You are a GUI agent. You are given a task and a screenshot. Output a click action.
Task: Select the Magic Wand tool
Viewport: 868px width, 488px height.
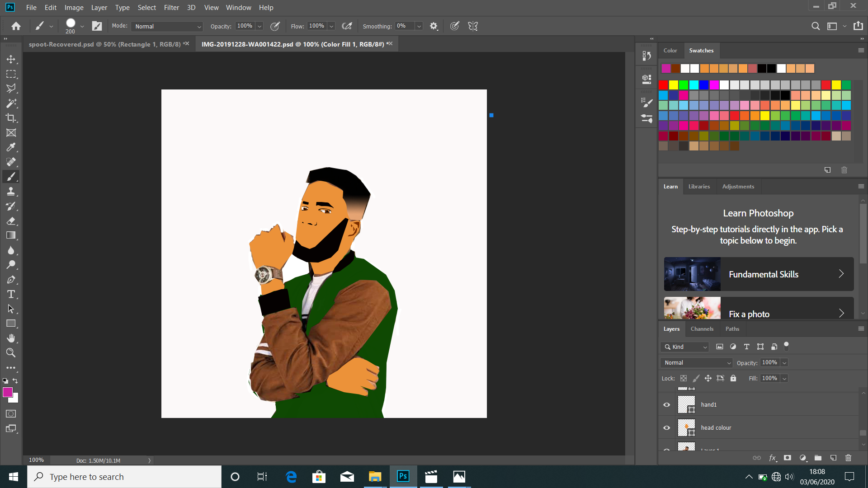pos(11,103)
